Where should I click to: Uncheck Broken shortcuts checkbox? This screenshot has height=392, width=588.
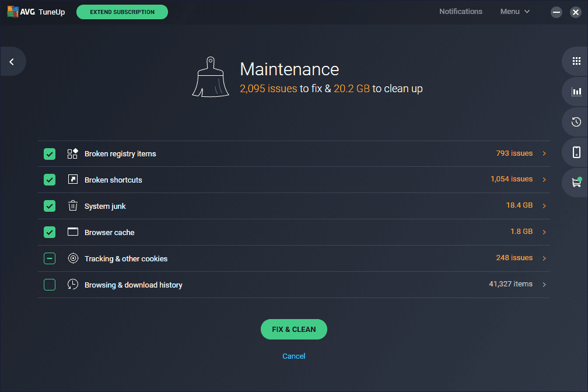point(50,180)
